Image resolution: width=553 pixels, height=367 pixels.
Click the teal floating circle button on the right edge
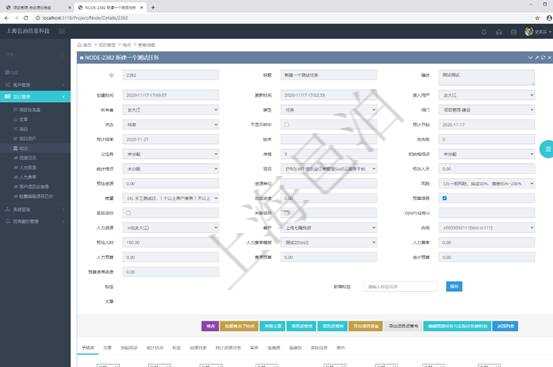[x=547, y=149]
